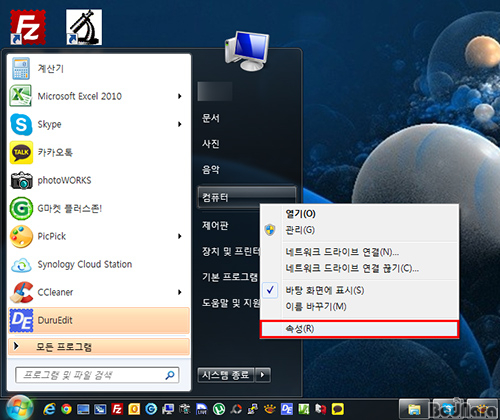Launch G마켓 플러스존! entry
This screenshot has width=500, height=420.
coord(99,208)
